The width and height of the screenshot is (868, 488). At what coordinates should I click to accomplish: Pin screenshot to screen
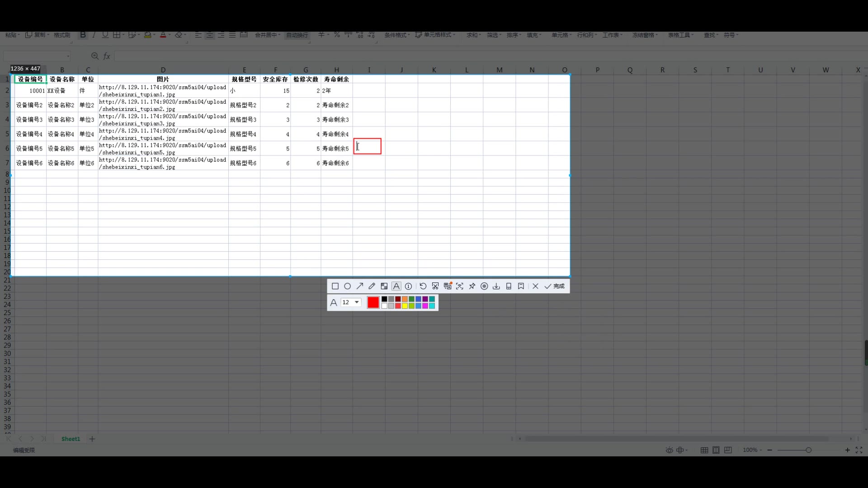[x=472, y=286]
